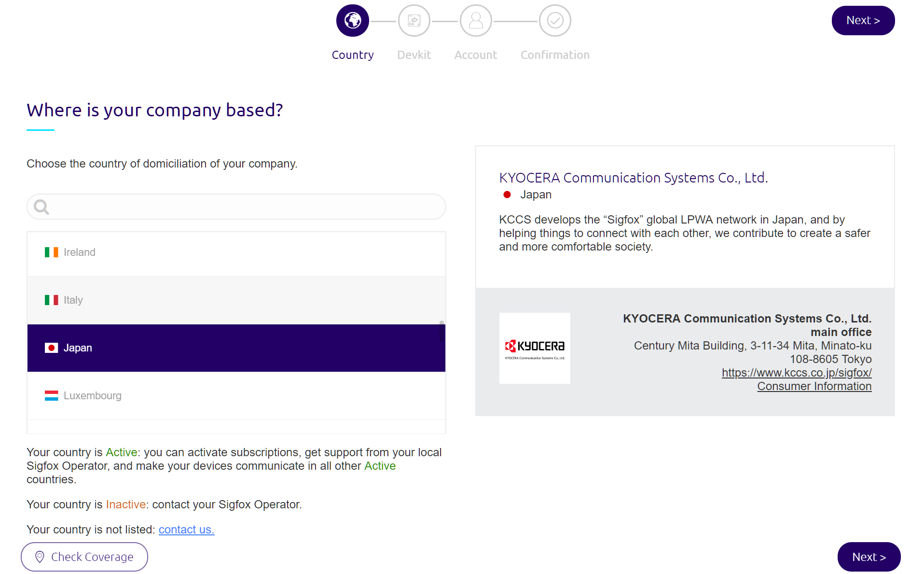
Task: Click the Ireland flag icon
Action: tap(51, 252)
